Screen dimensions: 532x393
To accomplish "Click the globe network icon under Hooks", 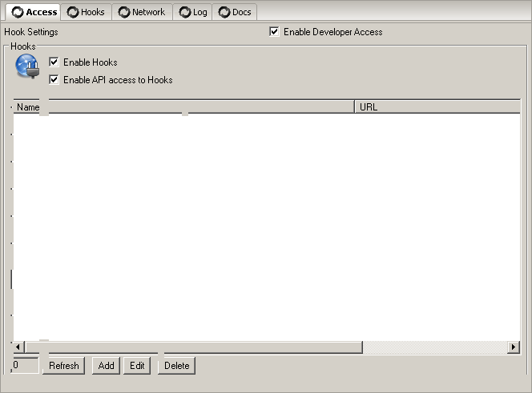I will (26, 67).
